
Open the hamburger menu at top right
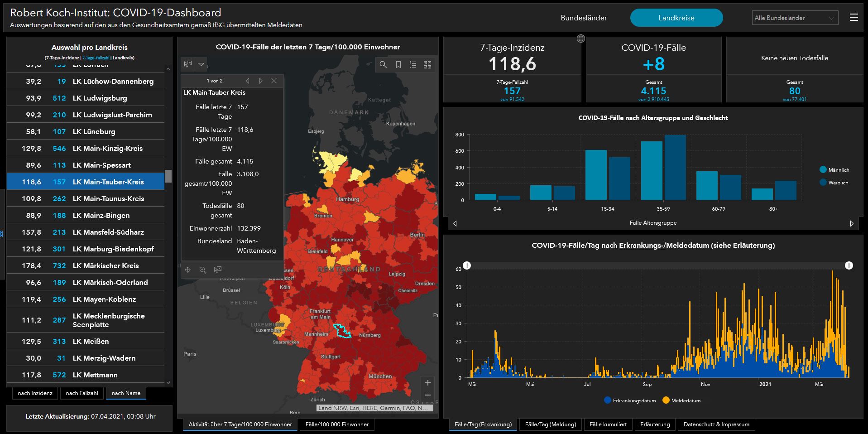854,18
